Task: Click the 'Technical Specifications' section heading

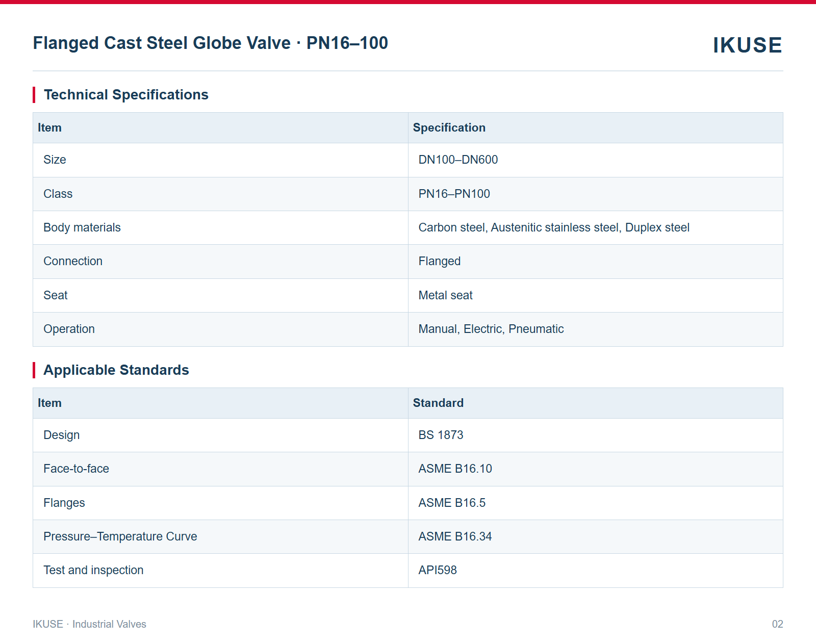Action: pyautogui.click(x=126, y=95)
